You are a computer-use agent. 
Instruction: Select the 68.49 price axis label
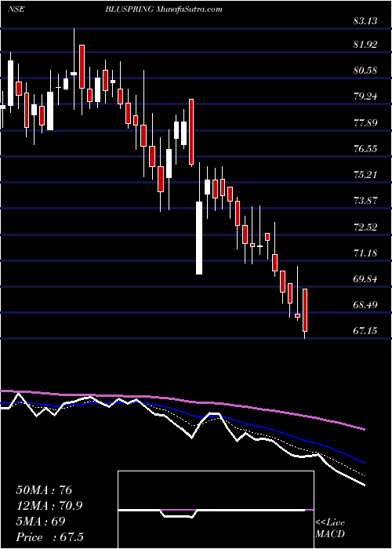click(x=365, y=305)
